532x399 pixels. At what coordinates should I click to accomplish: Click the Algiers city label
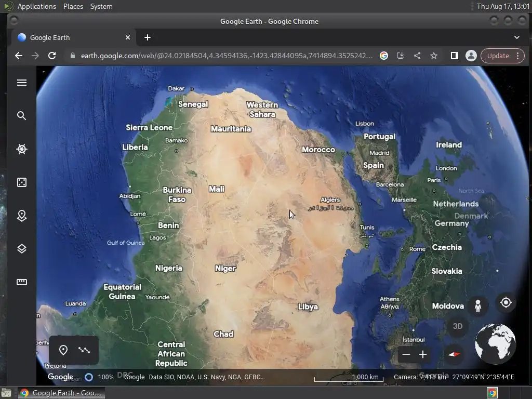pos(330,199)
